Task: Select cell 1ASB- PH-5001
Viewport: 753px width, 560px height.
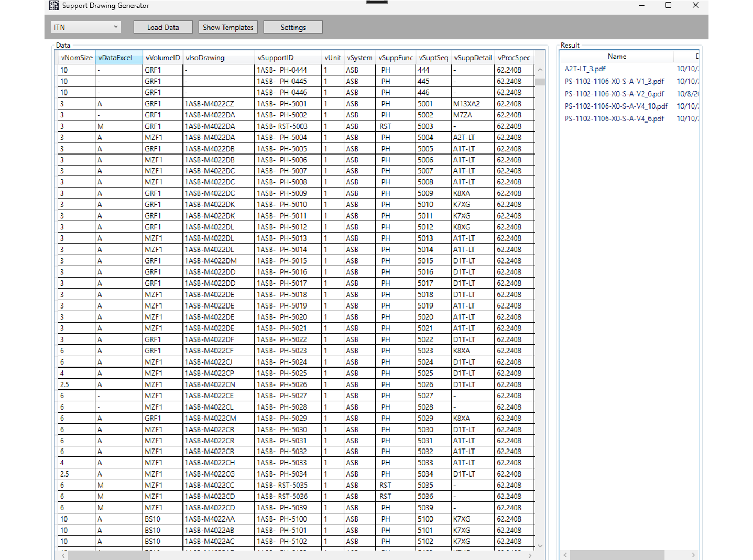Action: click(288, 104)
